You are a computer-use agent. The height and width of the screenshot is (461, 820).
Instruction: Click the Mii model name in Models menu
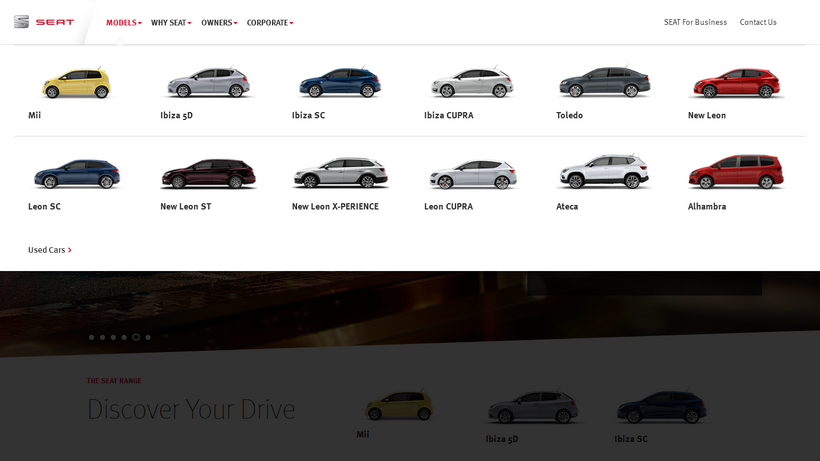(35, 115)
